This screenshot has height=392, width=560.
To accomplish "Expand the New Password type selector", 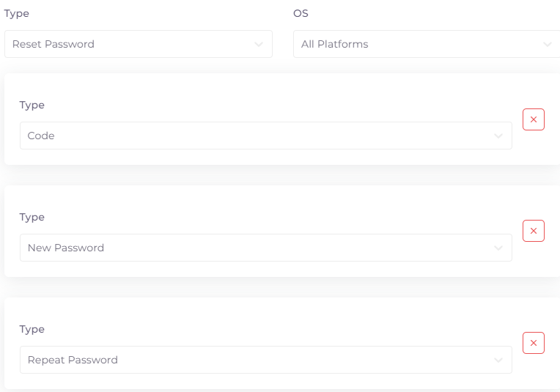I will pyautogui.click(x=266, y=248).
